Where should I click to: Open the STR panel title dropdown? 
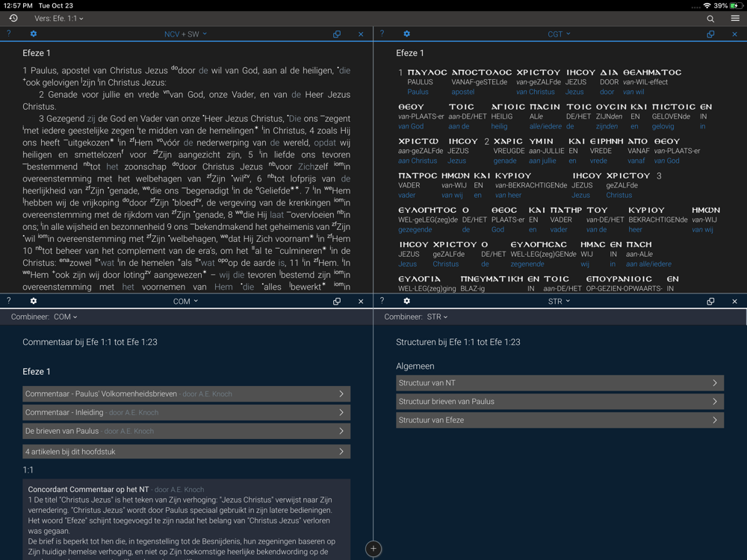559,302
